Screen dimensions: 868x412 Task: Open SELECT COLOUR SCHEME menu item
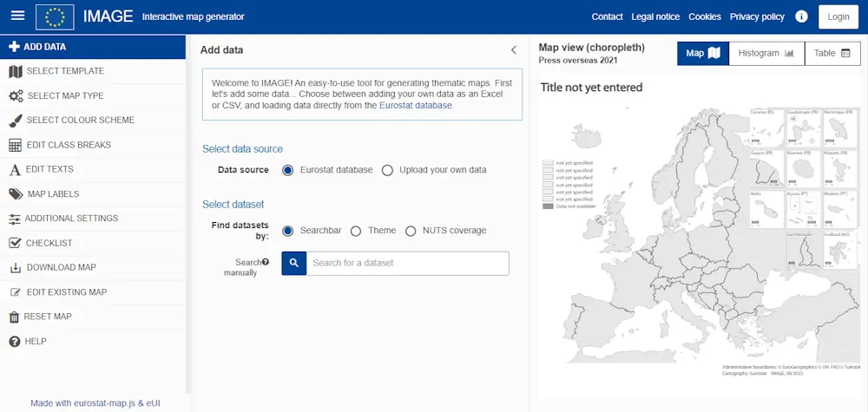pyautogui.click(x=93, y=120)
